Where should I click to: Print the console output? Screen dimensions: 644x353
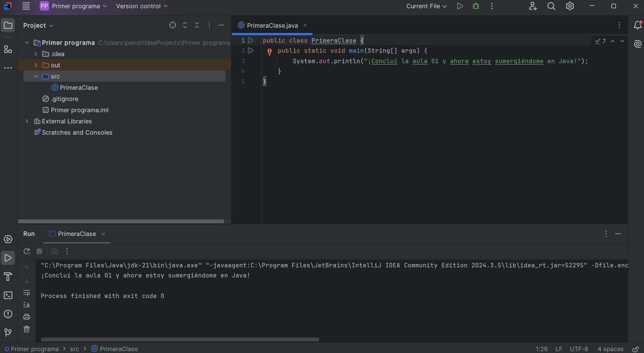tap(27, 317)
